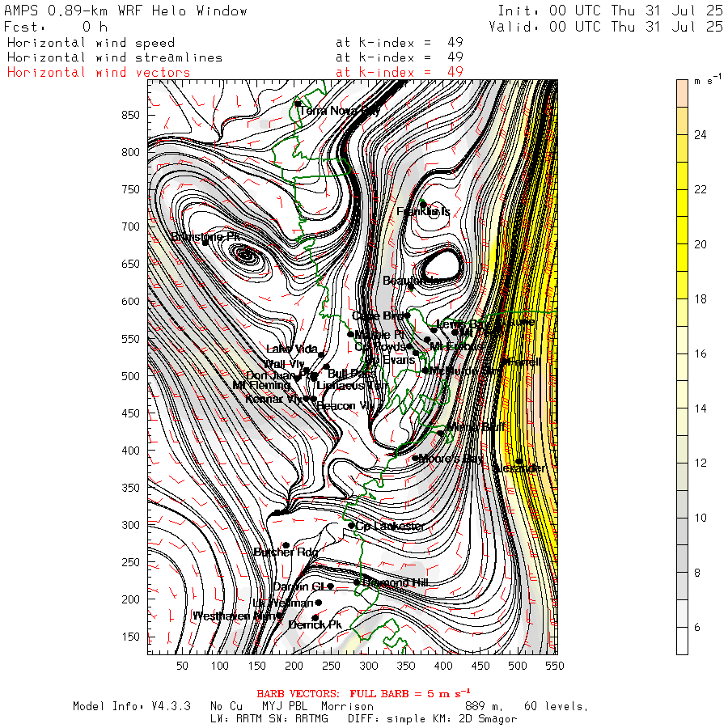The image size is (728, 728).
Task: Click the spiral vortex center near Brimstone Pk
Action: tap(245, 255)
